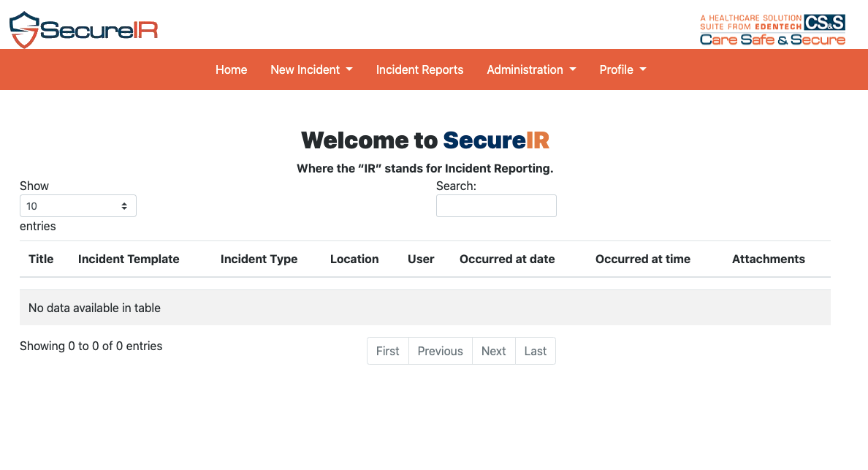Sort by Incident Type column header

259,259
